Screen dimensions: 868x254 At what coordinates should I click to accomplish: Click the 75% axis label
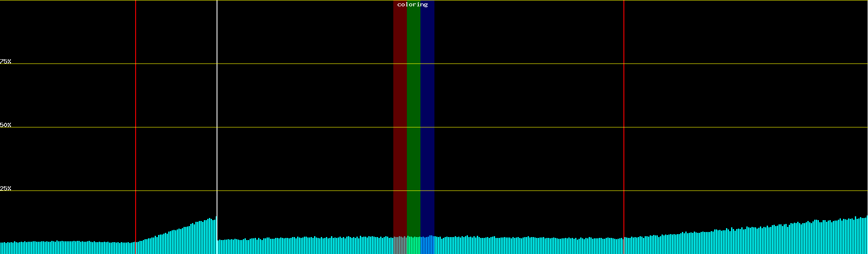pyautogui.click(x=6, y=61)
